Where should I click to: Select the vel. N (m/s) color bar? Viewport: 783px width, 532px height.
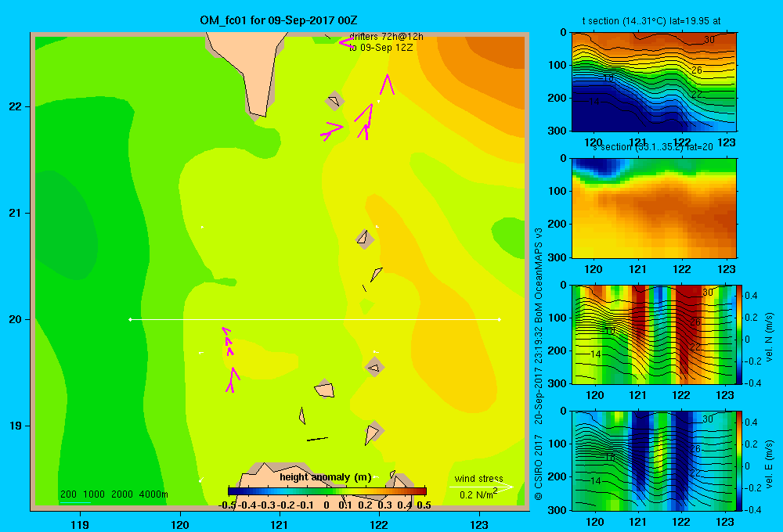(739, 334)
